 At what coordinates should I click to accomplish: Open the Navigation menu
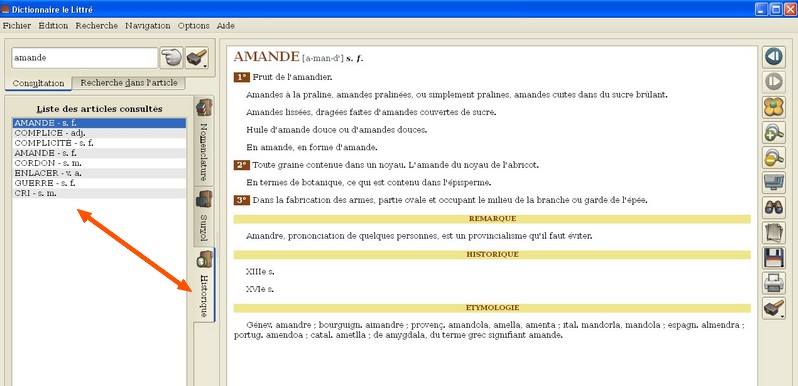(x=148, y=25)
